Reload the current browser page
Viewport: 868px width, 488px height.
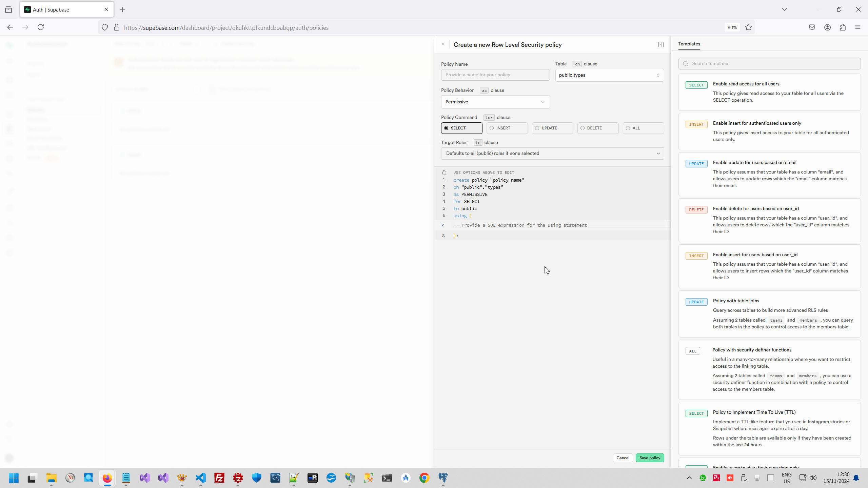point(41,27)
